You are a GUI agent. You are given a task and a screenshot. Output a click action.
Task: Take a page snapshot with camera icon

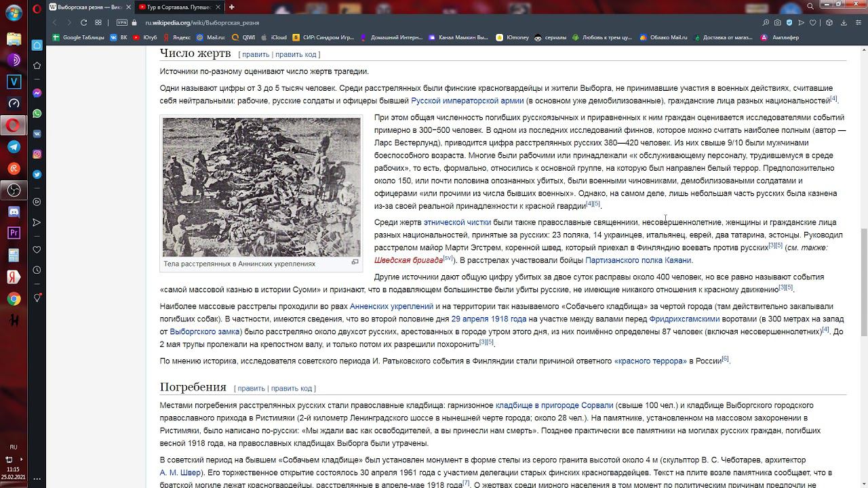pos(778,22)
